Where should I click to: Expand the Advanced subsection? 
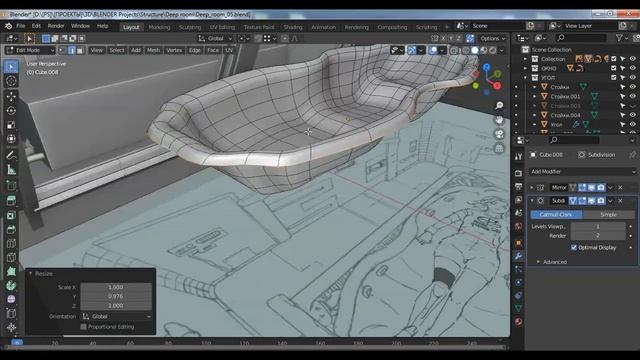click(x=554, y=262)
